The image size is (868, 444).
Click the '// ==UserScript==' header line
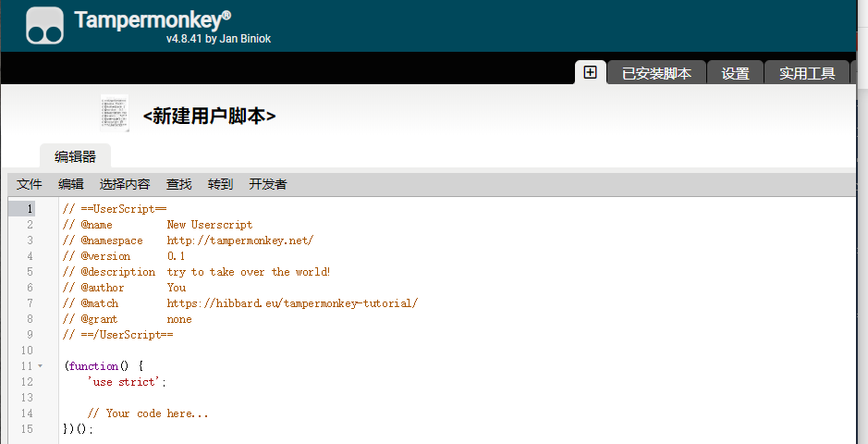(x=115, y=209)
